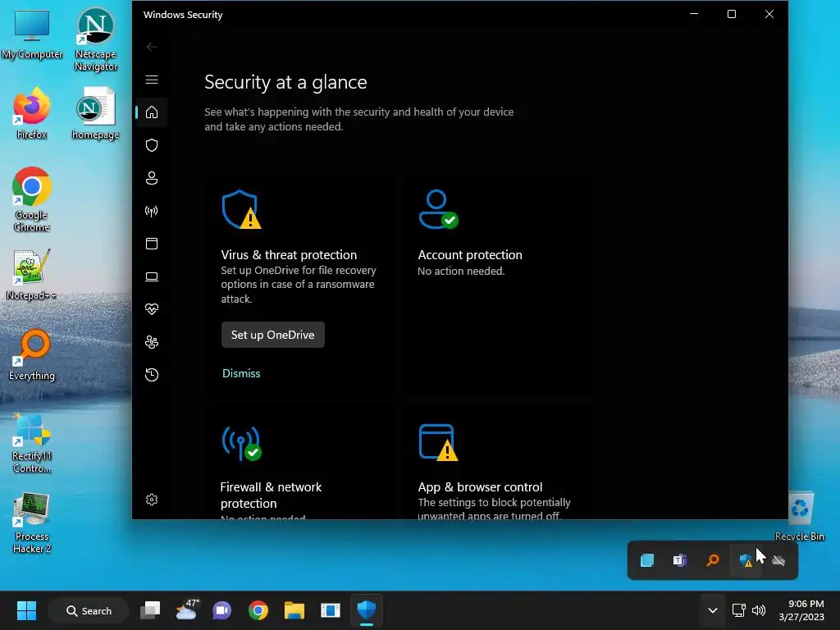The image size is (840, 630).
Task: Select the Notepad++ desktop shortcut
Action: click(32, 274)
